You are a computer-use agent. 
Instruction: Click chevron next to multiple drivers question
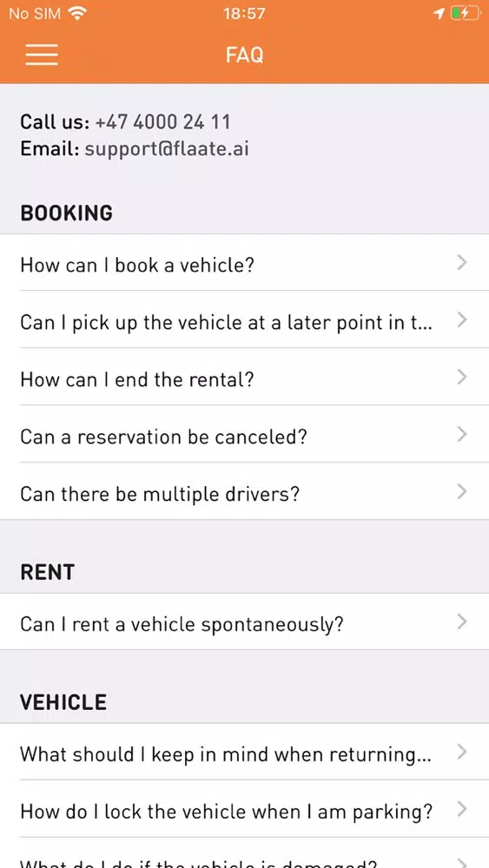pyautogui.click(x=462, y=491)
